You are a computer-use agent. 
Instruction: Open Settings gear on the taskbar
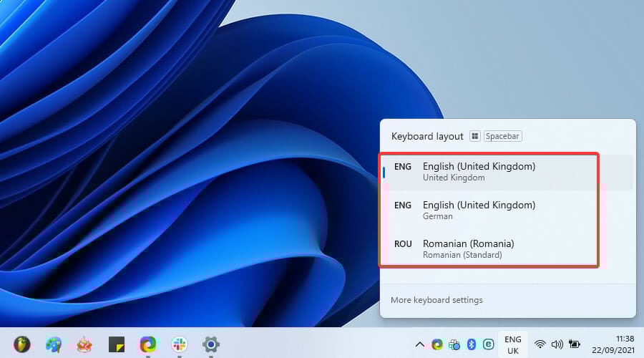coord(210,344)
